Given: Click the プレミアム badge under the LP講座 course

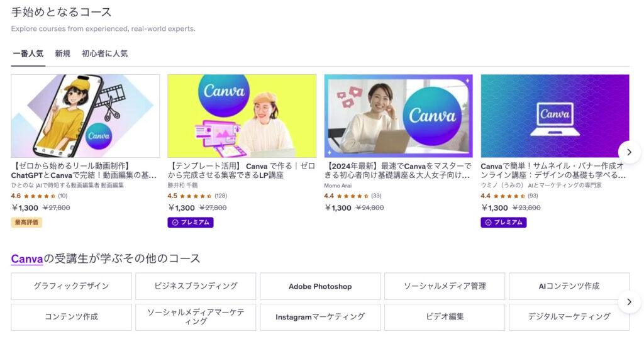Looking at the screenshot, I should (x=191, y=222).
